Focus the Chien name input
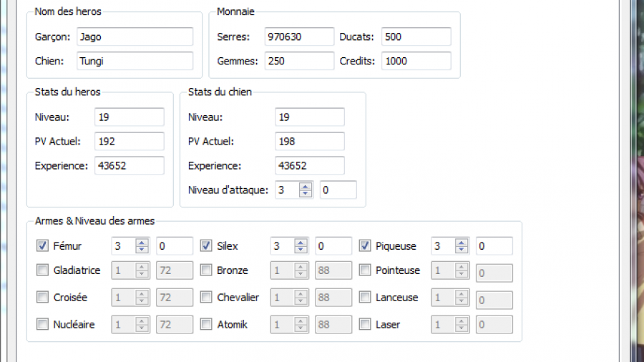Viewport: 644px width, 362px height. click(135, 61)
